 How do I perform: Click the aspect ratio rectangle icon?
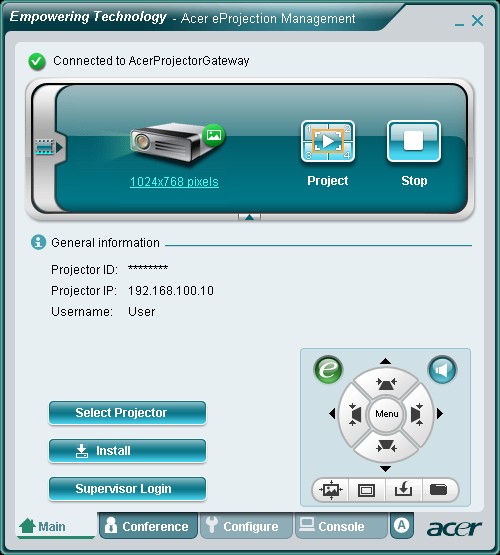367,490
